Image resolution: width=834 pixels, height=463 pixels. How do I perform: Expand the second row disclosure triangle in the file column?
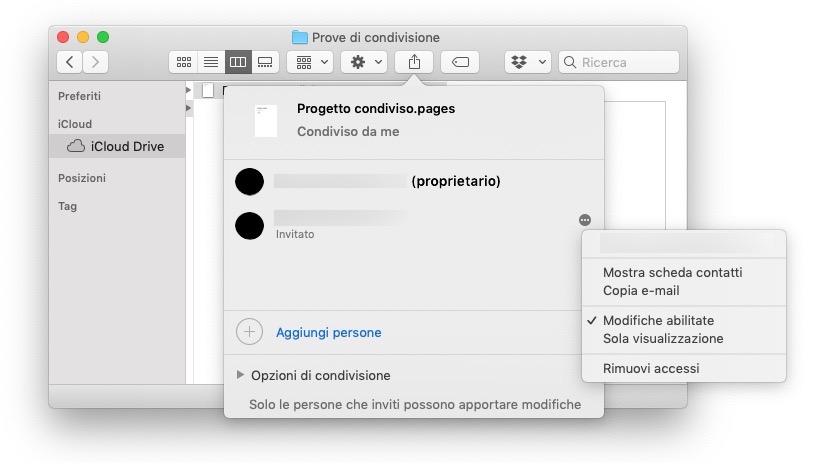[188, 108]
